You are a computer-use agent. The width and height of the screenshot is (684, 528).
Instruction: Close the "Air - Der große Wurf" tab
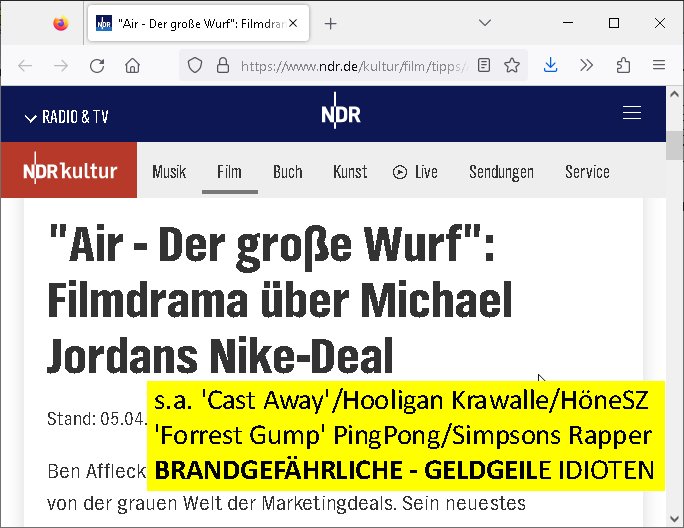293,23
